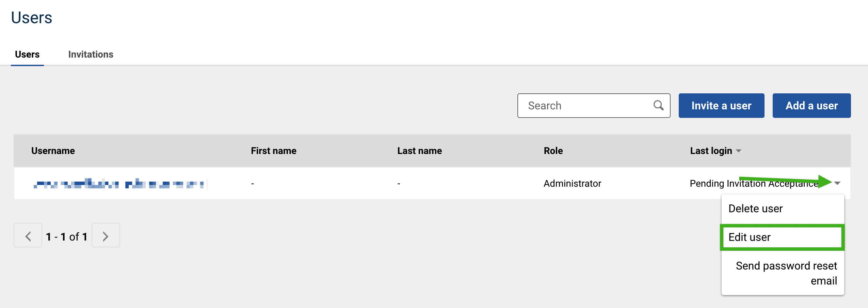Go to the previous page arrow
The width and height of the screenshot is (868, 308).
click(28, 236)
